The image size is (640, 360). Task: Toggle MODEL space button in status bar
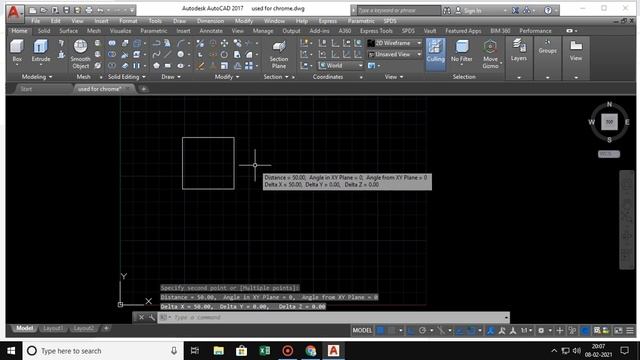tap(362, 330)
